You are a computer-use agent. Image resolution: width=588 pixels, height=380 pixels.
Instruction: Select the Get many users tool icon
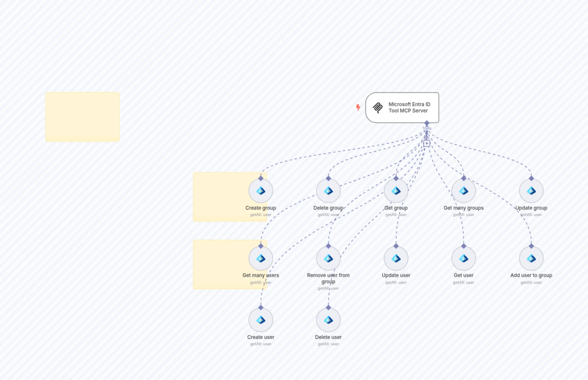pyautogui.click(x=261, y=258)
